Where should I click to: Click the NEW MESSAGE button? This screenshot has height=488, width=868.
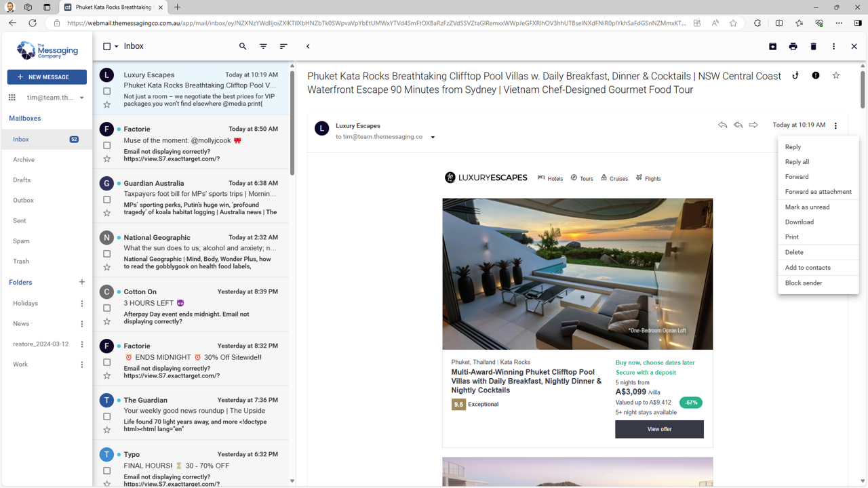coord(47,77)
